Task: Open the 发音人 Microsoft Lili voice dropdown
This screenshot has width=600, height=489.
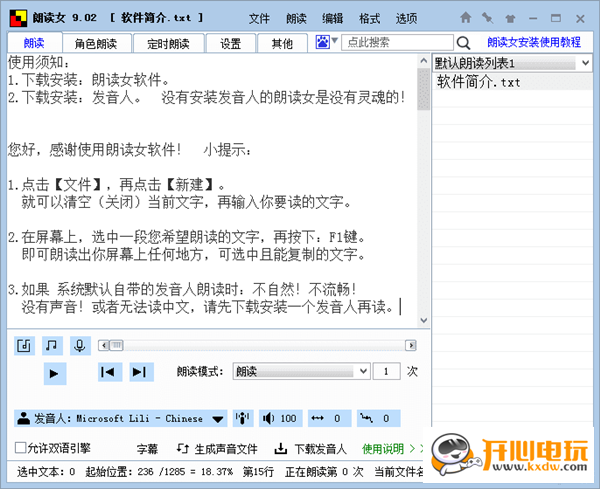Action: click(x=219, y=418)
